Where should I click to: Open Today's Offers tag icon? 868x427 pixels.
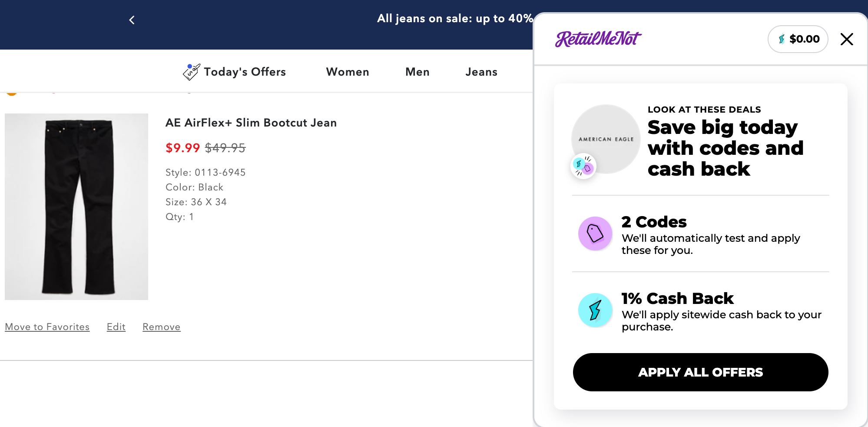coord(191,72)
